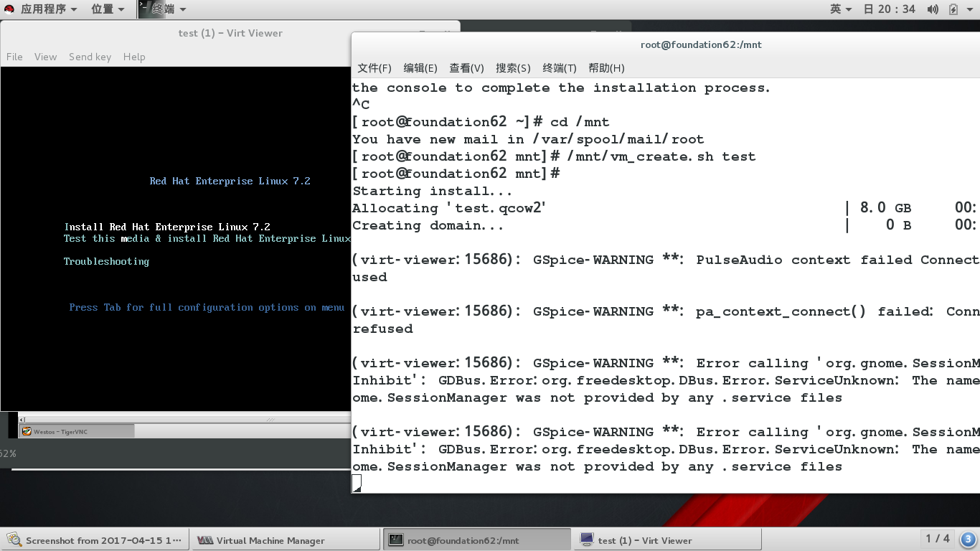Open File menu in Virt Viewer

[14, 57]
